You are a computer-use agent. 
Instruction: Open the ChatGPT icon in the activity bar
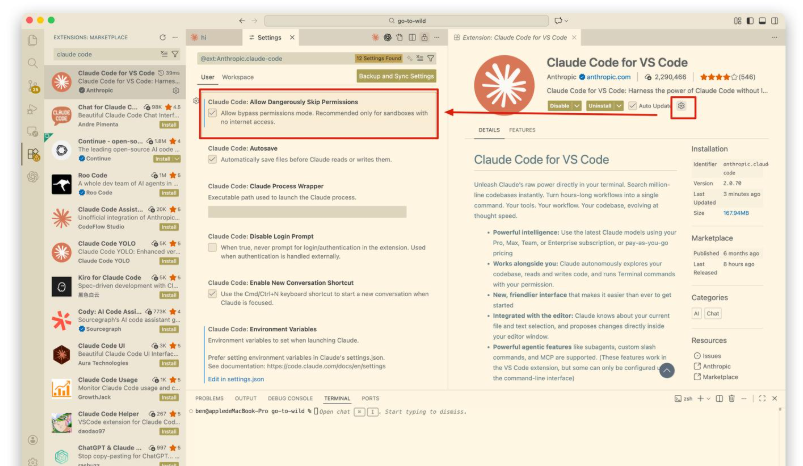[x=33, y=177]
